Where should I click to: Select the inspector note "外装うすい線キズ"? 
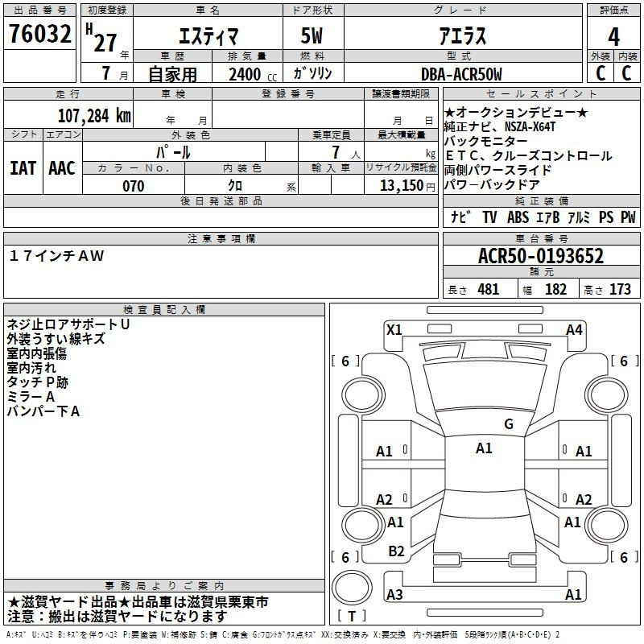(x=56, y=339)
